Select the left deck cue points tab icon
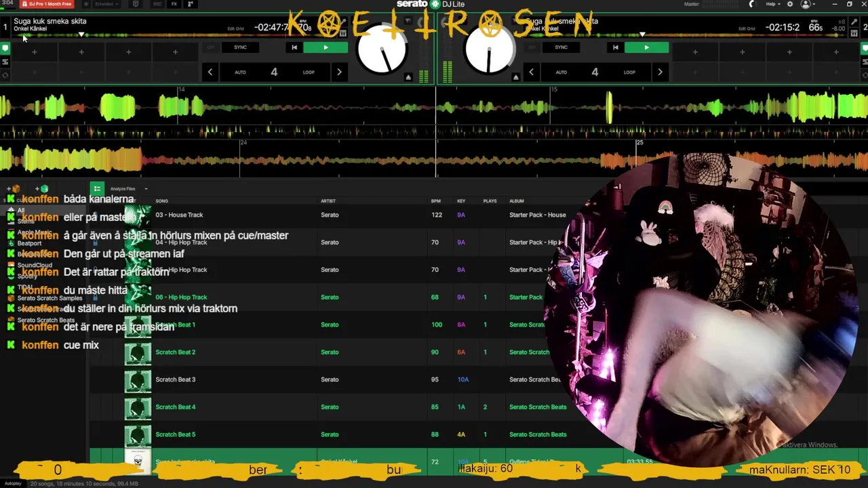Image resolution: width=868 pixels, height=488 pixels. [5, 49]
